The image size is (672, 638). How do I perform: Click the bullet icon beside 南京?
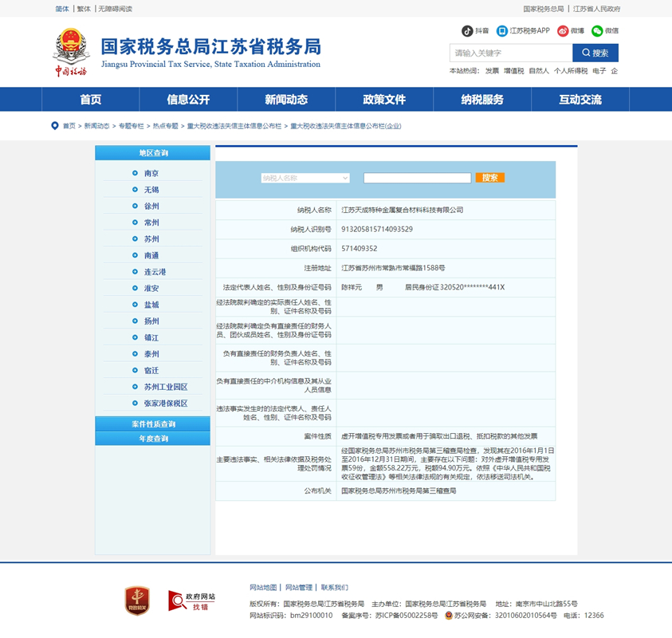[x=135, y=173]
